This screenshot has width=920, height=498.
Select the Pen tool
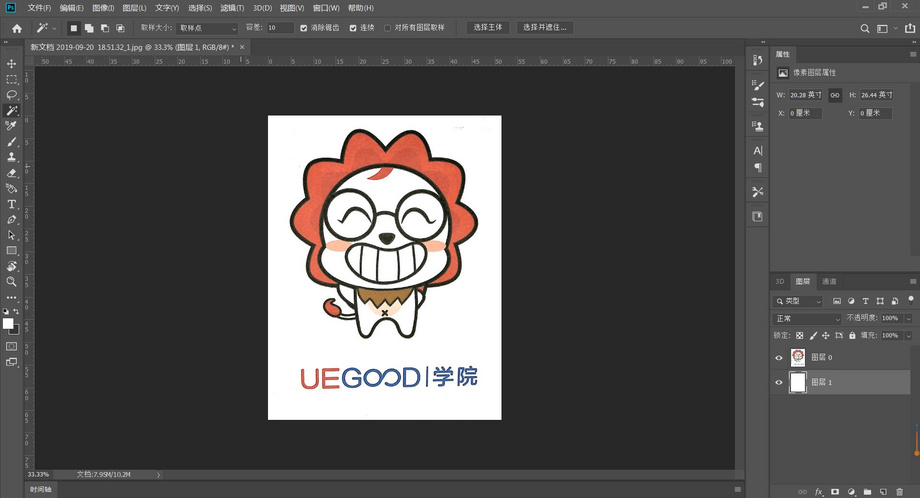(11, 219)
